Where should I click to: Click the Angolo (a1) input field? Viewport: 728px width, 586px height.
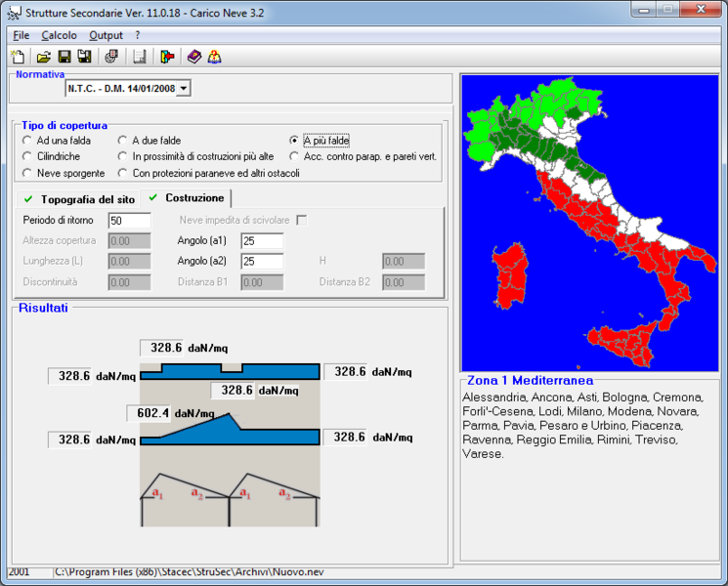pyautogui.click(x=262, y=241)
